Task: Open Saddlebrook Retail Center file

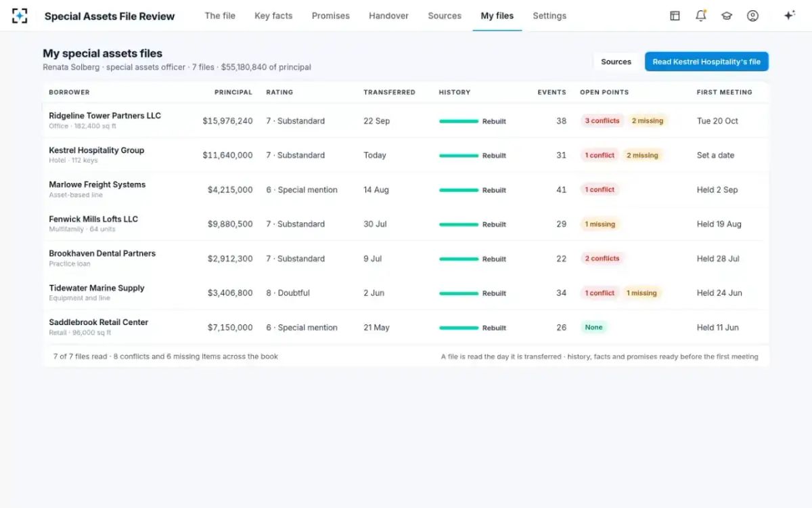Action: [x=99, y=322]
